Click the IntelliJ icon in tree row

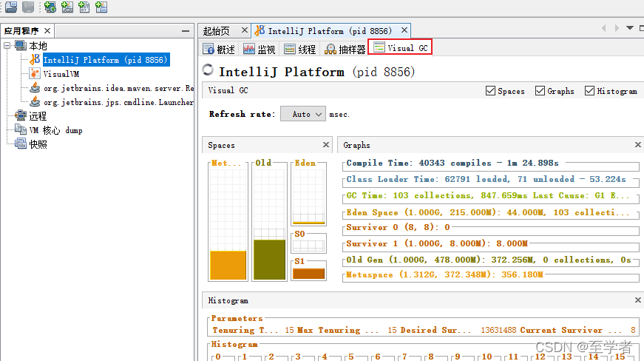[35, 60]
